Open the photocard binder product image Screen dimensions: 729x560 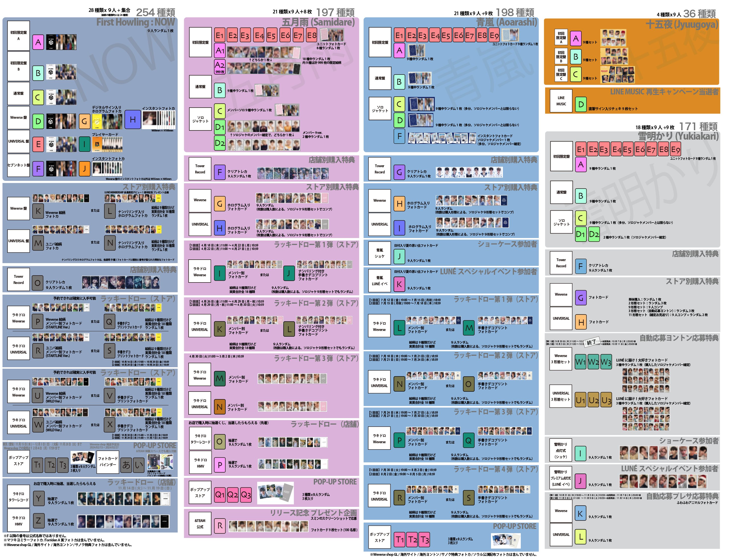[160, 462]
